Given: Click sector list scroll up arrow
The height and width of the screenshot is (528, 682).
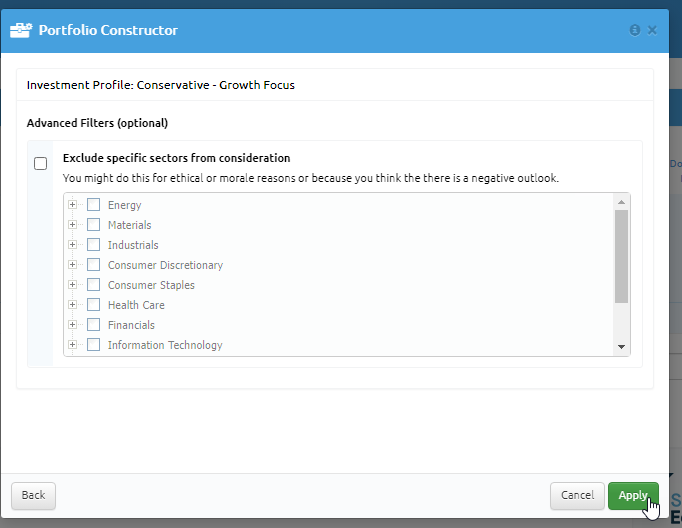Looking at the screenshot, I should click(621, 202).
